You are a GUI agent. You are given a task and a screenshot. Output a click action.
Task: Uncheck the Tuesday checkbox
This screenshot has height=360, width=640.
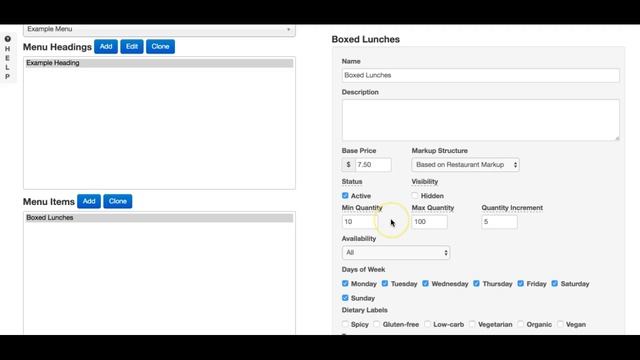[385, 283]
